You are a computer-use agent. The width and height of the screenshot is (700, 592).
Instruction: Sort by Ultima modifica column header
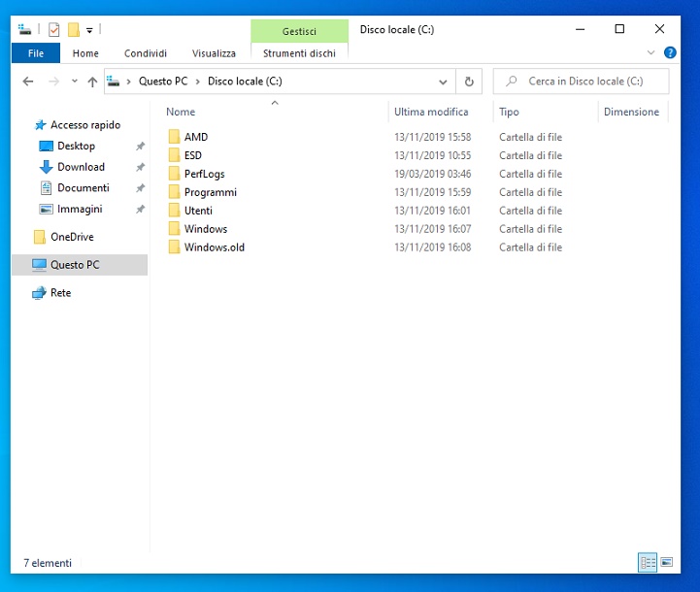point(431,112)
